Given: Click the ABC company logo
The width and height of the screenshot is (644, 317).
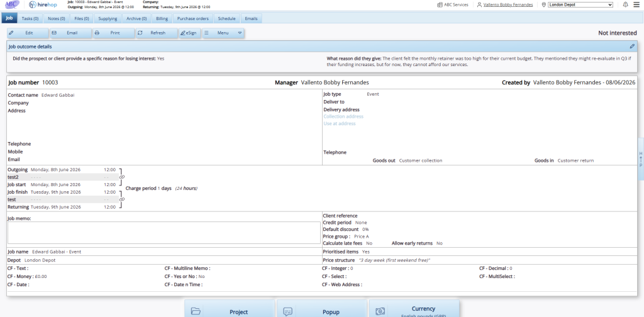Looking at the screenshot, I should pos(13,5).
